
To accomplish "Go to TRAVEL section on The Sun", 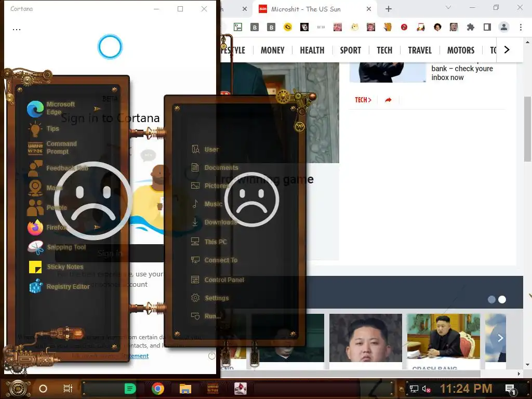I will 420,50.
